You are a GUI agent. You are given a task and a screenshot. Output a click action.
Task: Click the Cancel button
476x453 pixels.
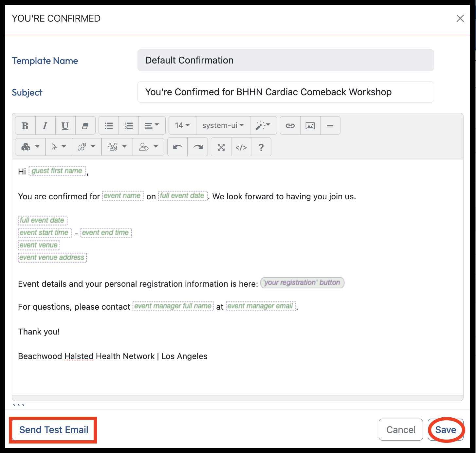click(x=401, y=430)
